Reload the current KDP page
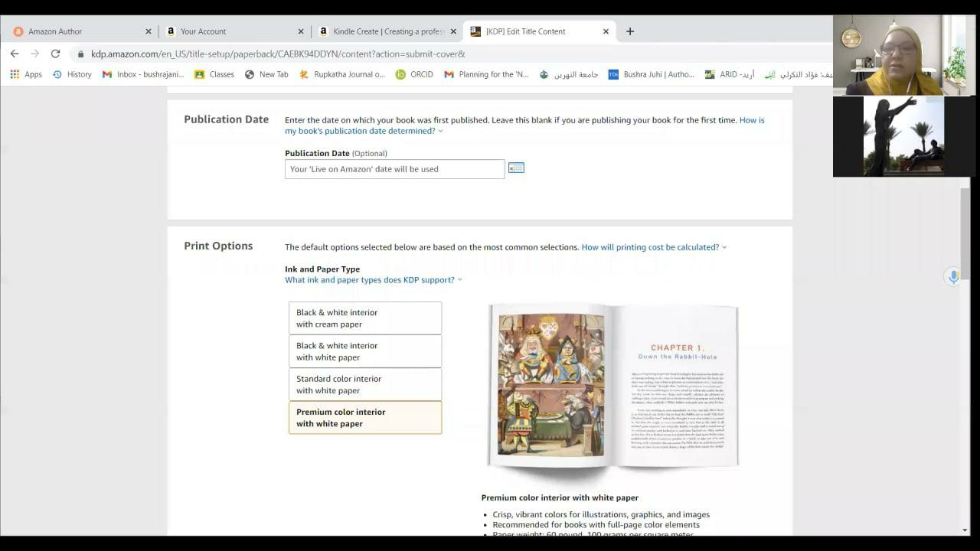 (x=55, y=54)
